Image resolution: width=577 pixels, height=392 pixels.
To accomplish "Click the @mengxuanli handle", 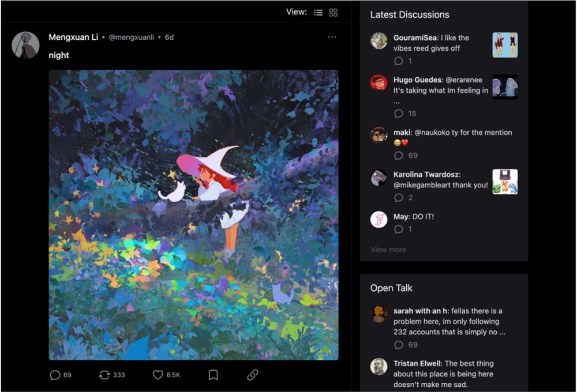I will [132, 37].
